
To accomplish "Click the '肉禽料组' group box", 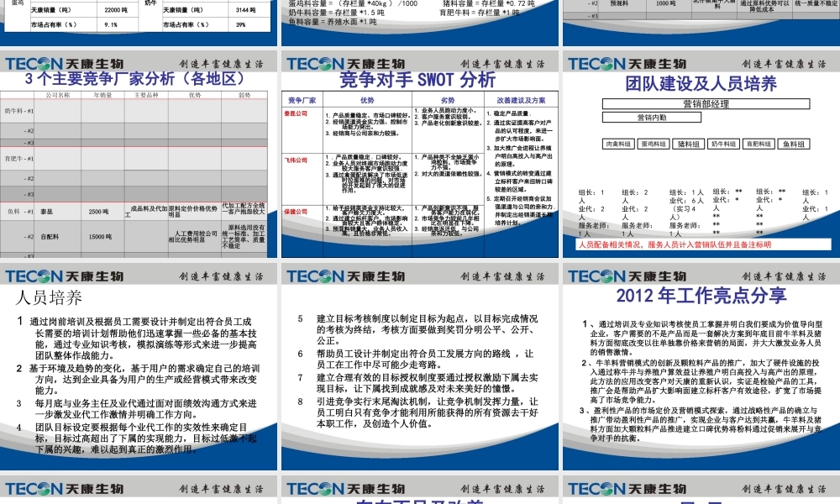I will tap(619, 144).
